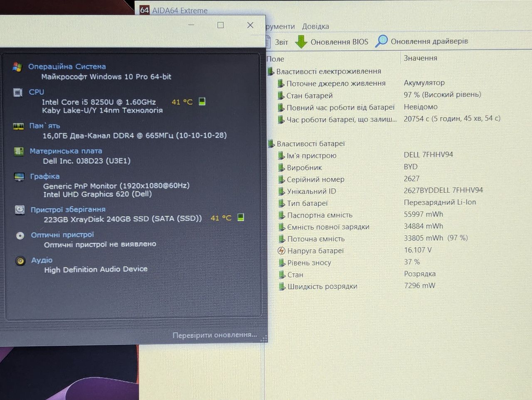Click the SSD temperature indicator icon

tap(241, 217)
